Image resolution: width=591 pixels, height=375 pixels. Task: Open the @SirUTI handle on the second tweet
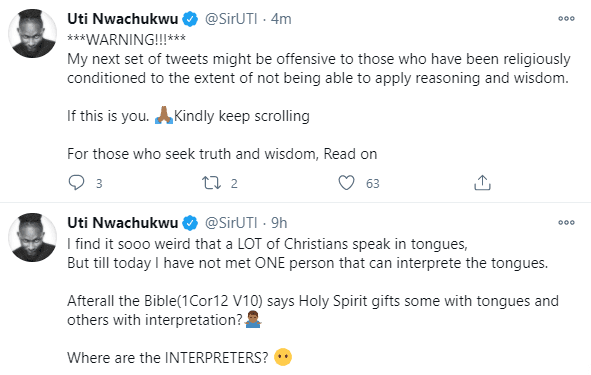click(x=231, y=223)
